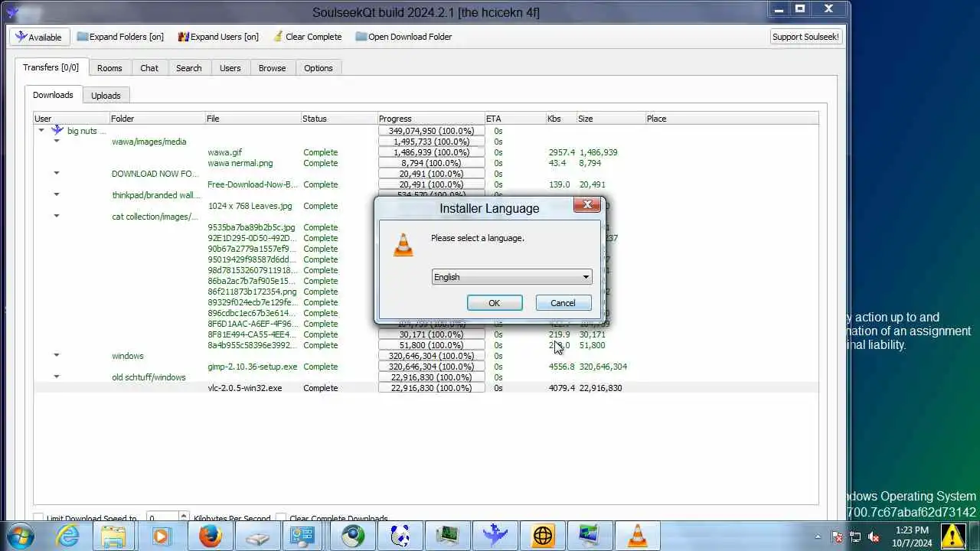Open Download Folder from toolbar
The height and width of the screenshot is (551, 980).
[x=403, y=37]
